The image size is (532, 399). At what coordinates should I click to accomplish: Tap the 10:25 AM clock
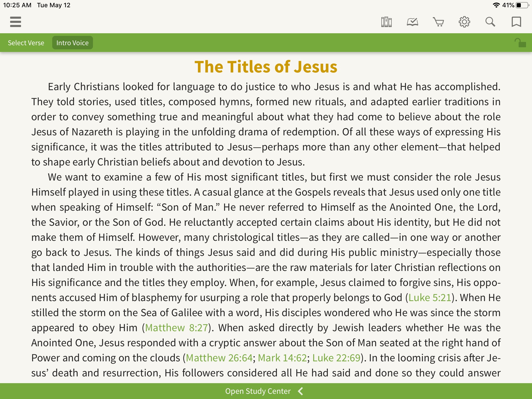point(17,5)
